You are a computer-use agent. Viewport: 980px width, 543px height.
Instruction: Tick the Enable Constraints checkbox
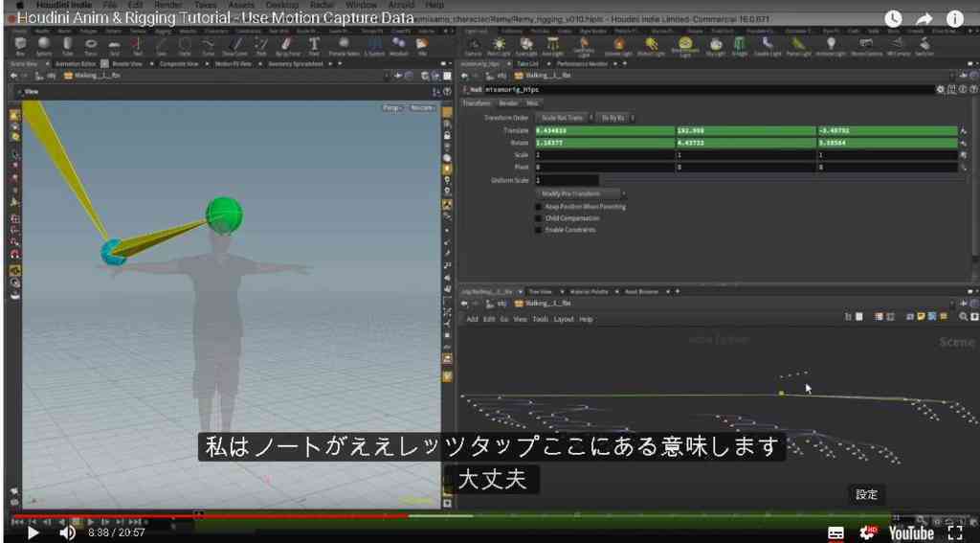(x=539, y=230)
